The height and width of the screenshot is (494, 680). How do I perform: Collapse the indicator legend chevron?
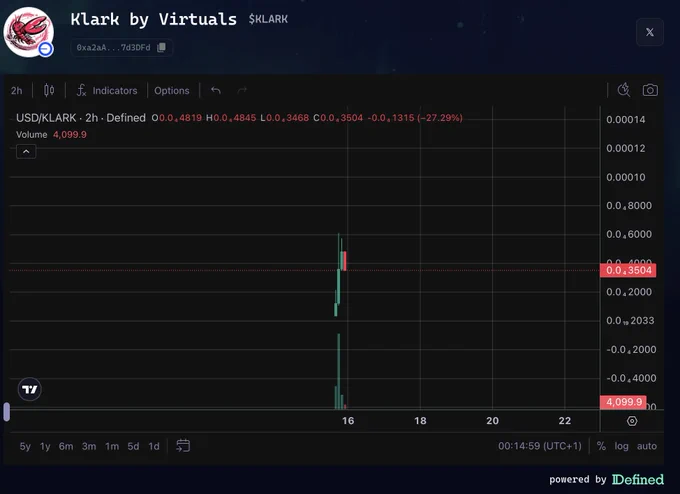[26, 151]
